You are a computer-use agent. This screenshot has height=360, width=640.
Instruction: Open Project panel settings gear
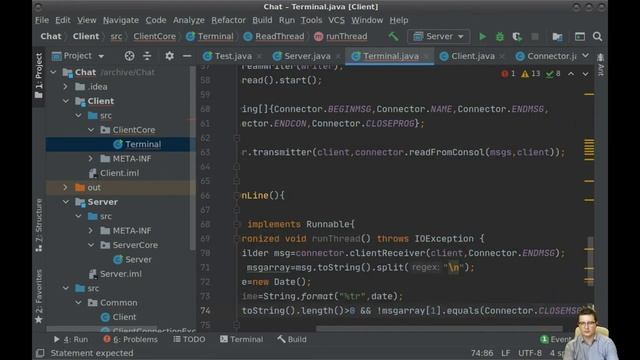coord(169,56)
